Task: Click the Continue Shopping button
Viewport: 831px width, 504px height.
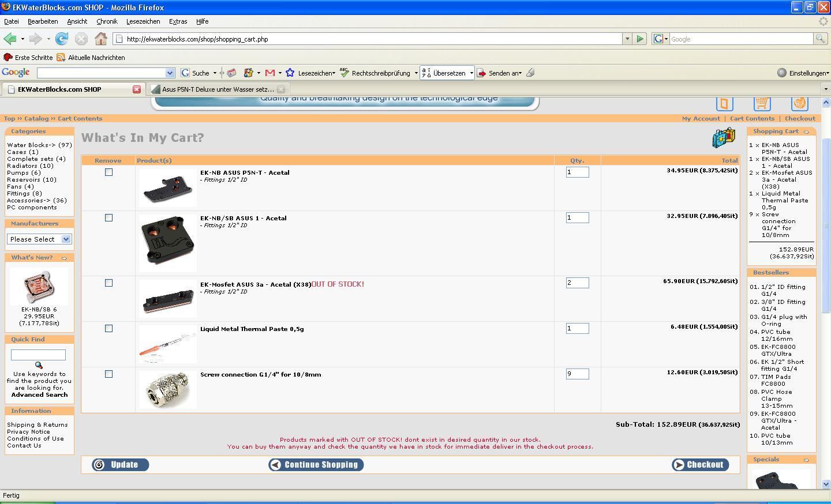Action: [x=316, y=465]
